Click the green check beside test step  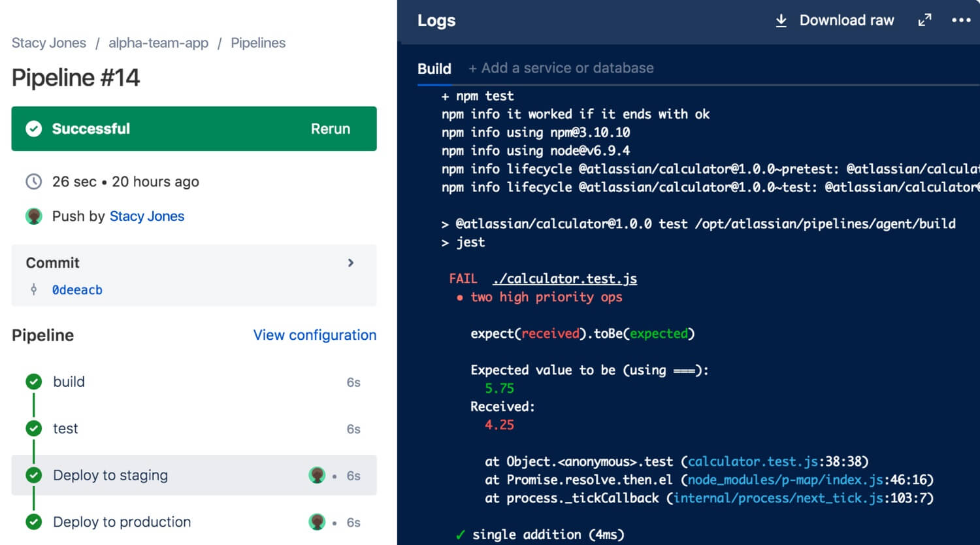pos(33,429)
